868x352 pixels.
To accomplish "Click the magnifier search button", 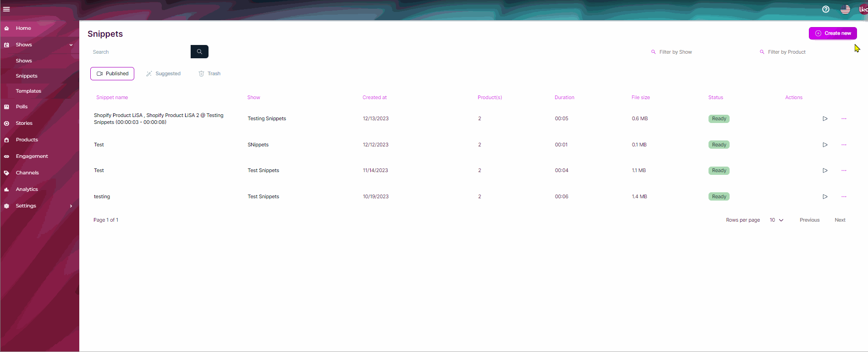I will coord(199,52).
